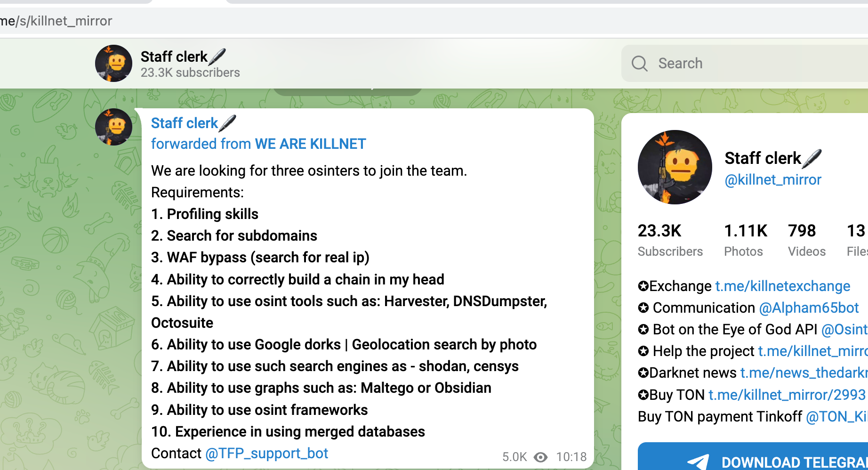Click the 23.3K Subscribers counter in info panel
The width and height of the screenshot is (868, 470).
(x=670, y=240)
